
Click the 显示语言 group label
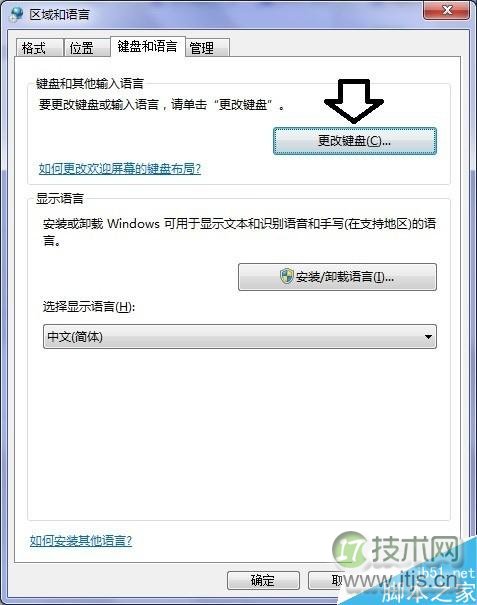pyautogui.click(x=60, y=198)
